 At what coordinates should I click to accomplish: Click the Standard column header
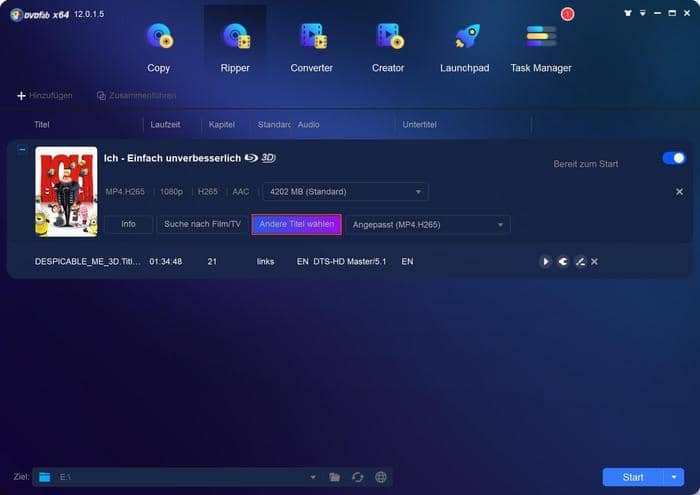click(274, 125)
